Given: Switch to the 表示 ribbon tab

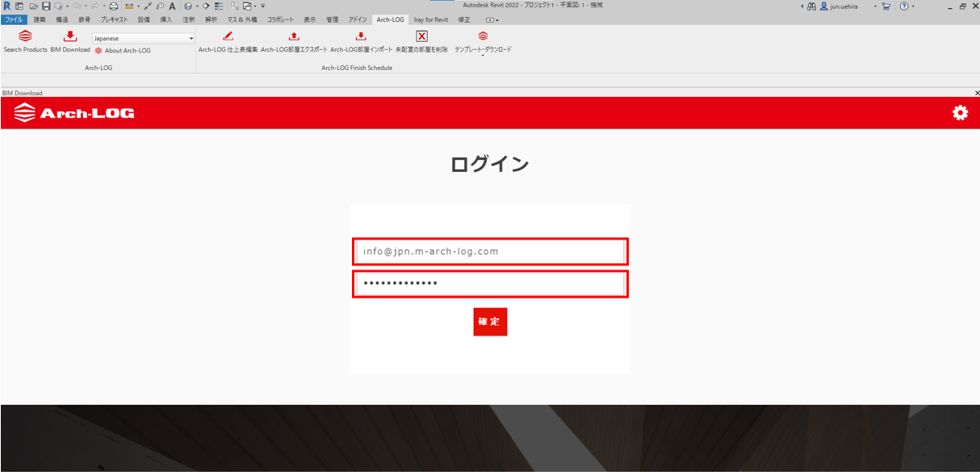Looking at the screenshot, I should (x=310, y=19).
